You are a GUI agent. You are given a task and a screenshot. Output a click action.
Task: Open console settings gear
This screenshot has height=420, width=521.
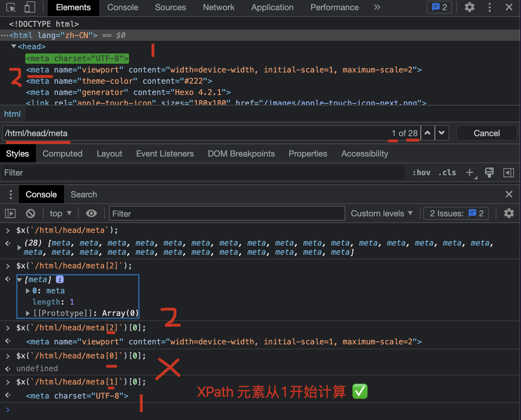click(509, 214)
